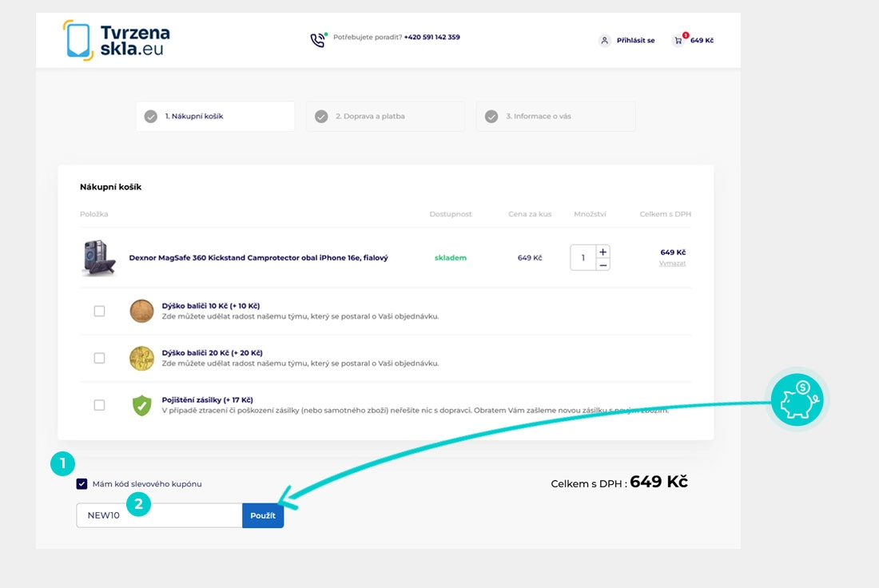Click the piggy bank savings icon

pos(797,399)
